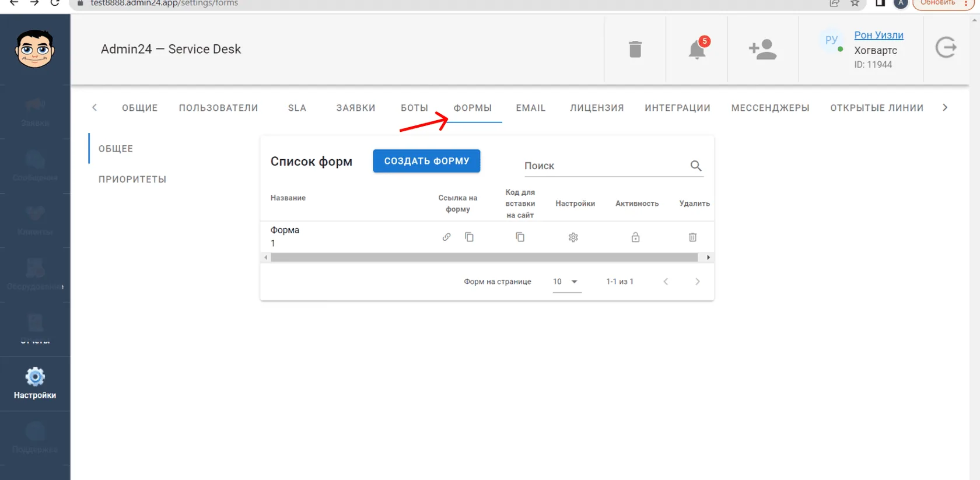This screenshot has height=480, width=980.
Task: Select the ФОРМЫ tab
Action: click(x=473, y=108)
